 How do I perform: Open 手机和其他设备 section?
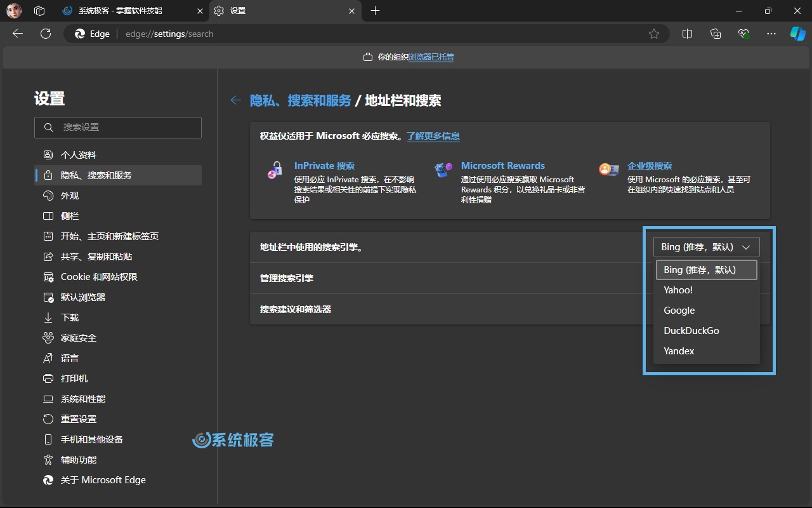click(x=118, y=439)
